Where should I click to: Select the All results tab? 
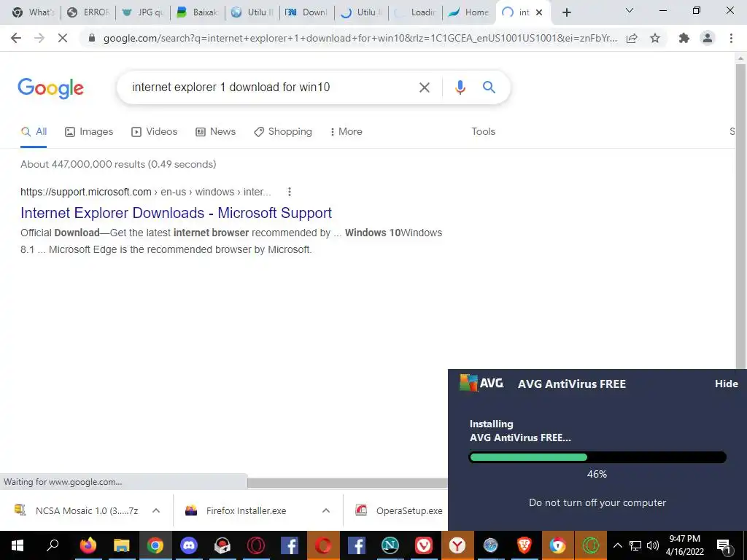tap(34, 132)
